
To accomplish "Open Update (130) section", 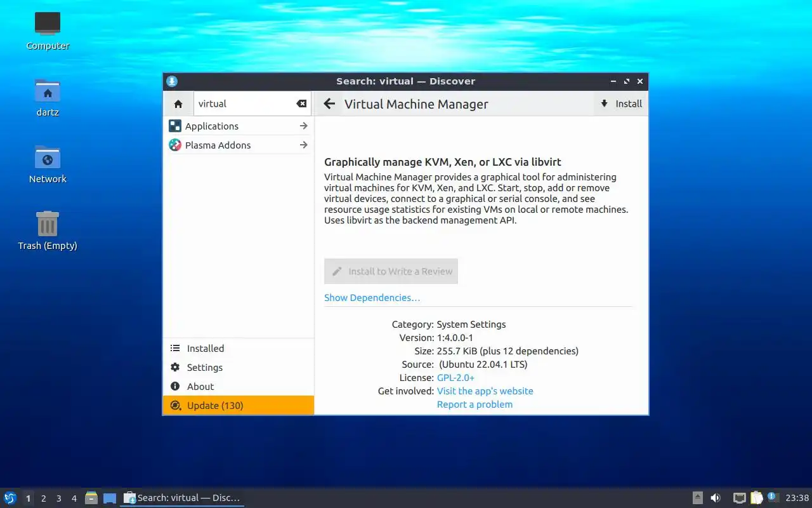I will click(239, 406).
